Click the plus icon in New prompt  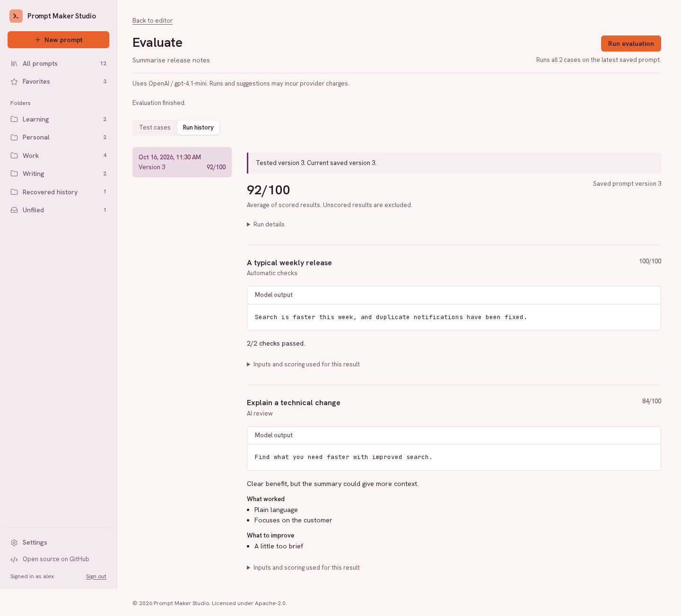[x=38, y=40]
